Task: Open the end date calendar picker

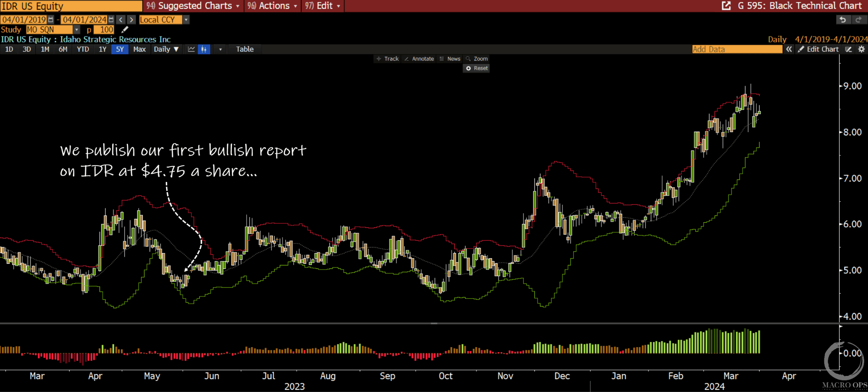Action: point(111,19)
